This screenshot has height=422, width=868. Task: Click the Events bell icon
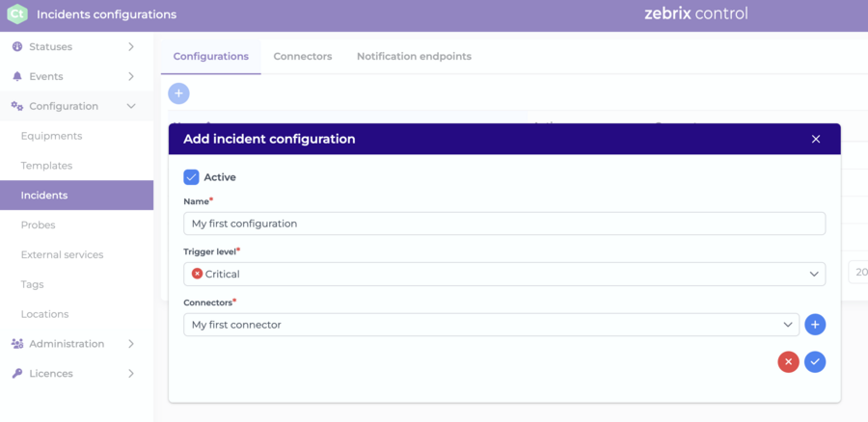tap(17, 76)
